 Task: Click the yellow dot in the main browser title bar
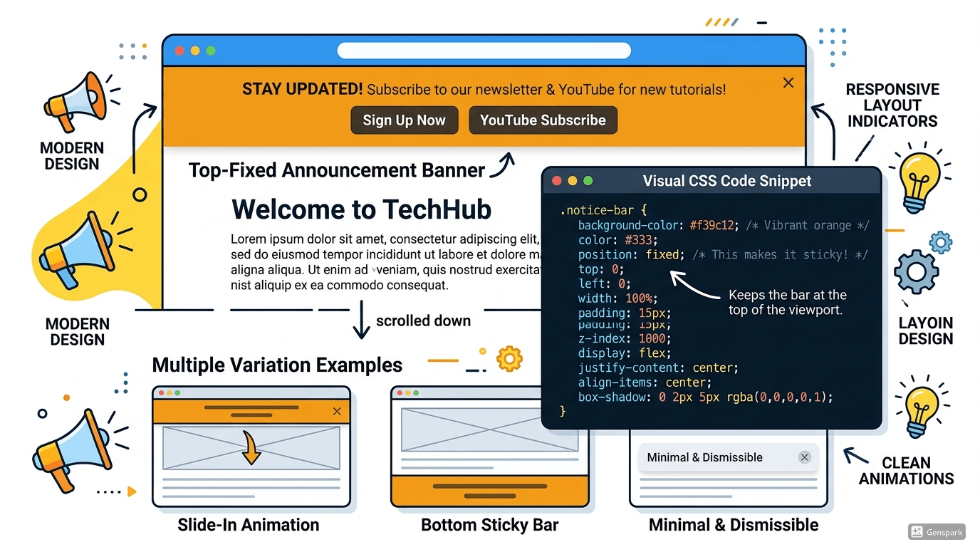point(194,51)
